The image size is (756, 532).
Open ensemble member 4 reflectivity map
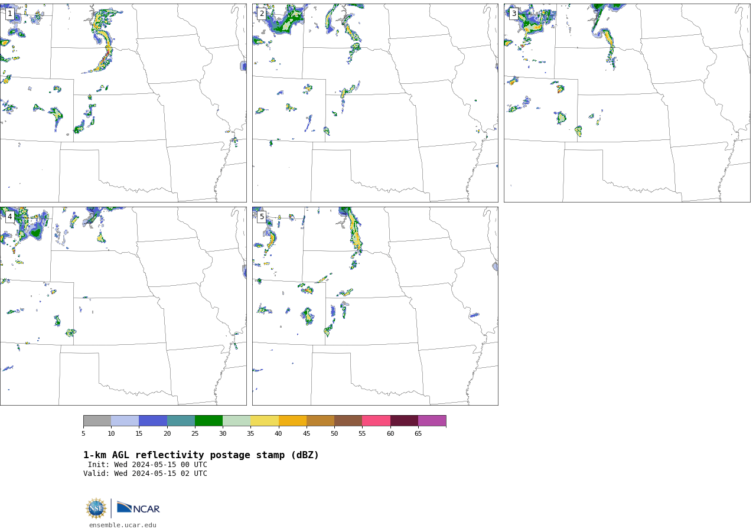pos(123,306)
